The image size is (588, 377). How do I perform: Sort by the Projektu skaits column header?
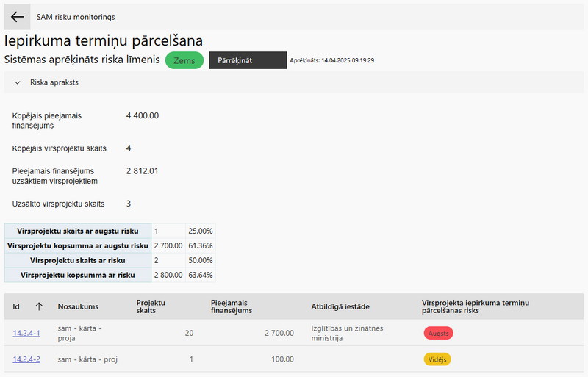click(151, 306)
